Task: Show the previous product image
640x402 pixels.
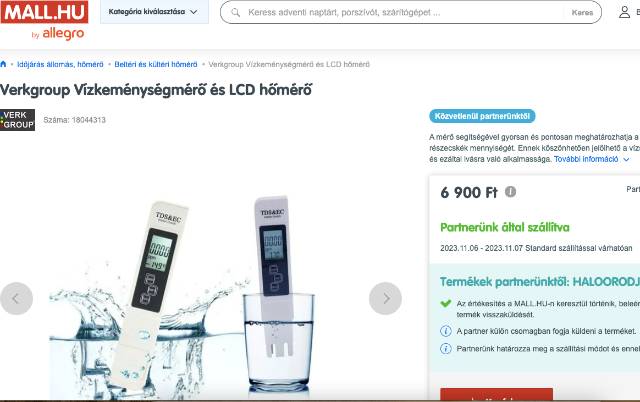Action: (16, 298)
